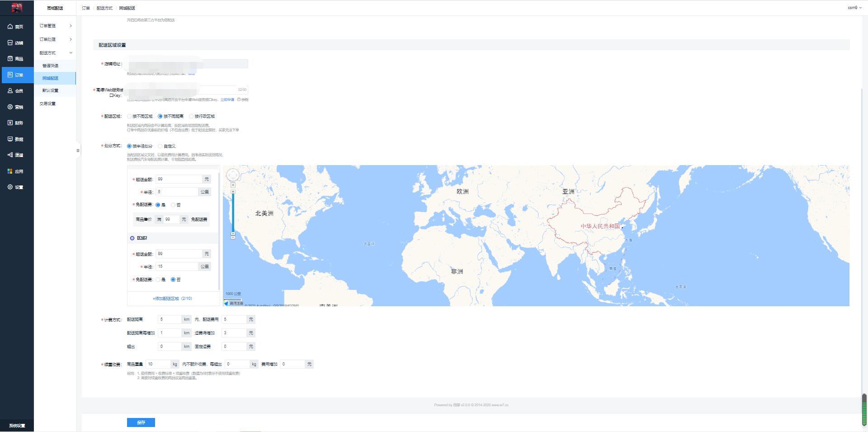Open the 应用 apps icon

[10, 171]
